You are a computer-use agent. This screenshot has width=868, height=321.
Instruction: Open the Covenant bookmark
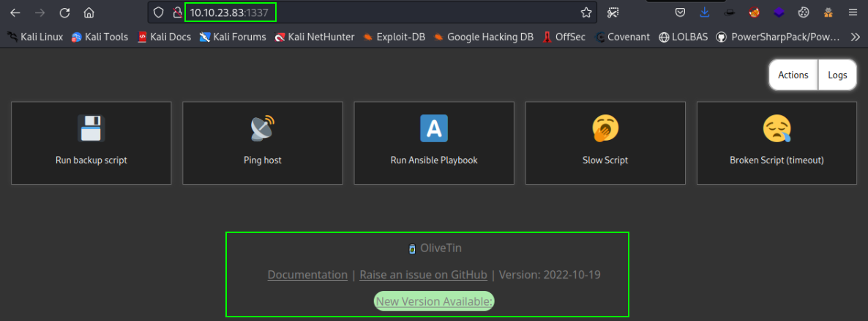[x=623, y=37]
